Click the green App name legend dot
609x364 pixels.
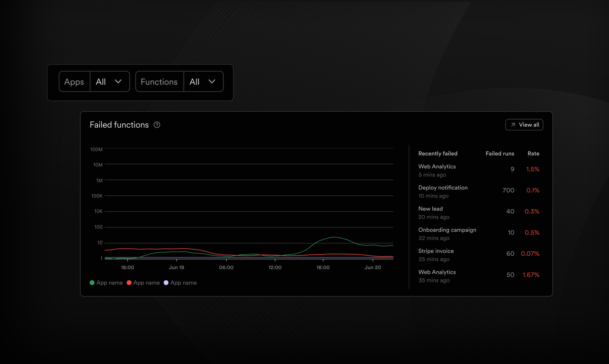pyautogui.click(x=92, y=283)
